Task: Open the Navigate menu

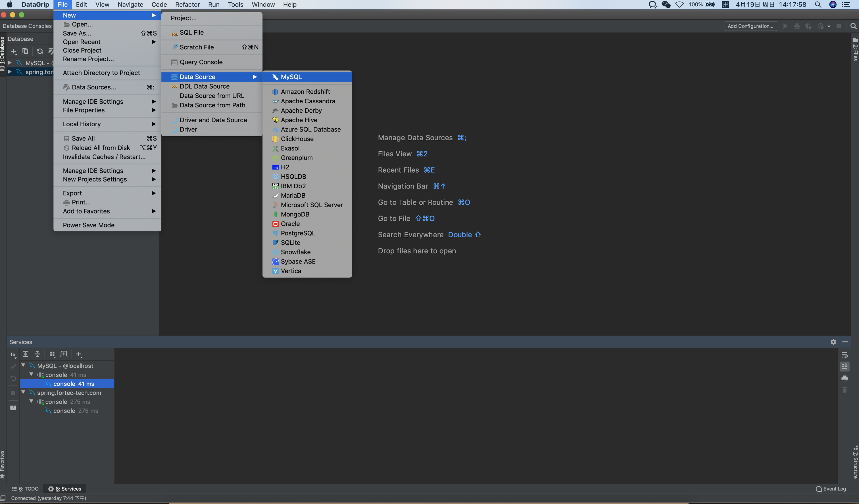Action: click(130, 5)
